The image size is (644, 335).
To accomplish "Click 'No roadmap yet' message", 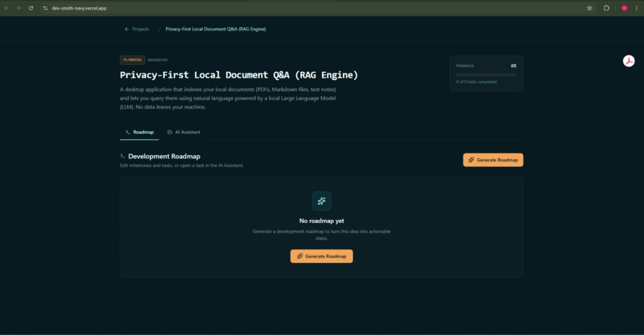I will pyautogui.click(x=321, y=221).
